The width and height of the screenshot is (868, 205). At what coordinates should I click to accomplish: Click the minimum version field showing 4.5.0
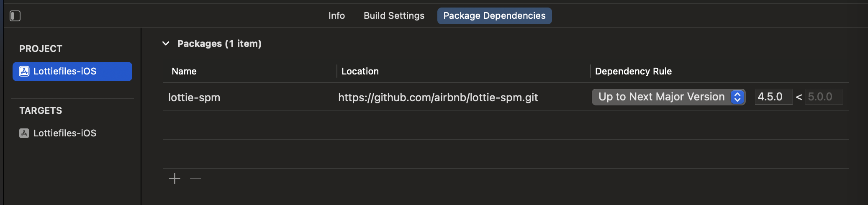pos(773,97)
